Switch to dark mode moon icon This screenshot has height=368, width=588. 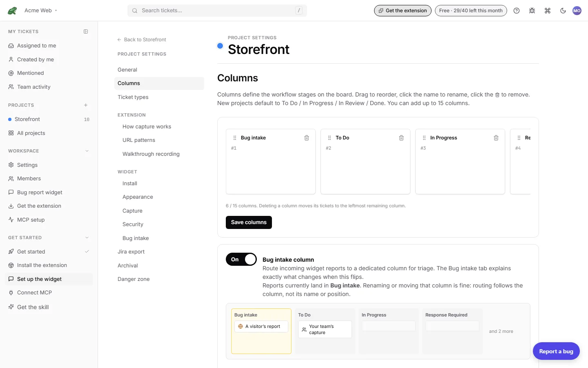point(563,11)
